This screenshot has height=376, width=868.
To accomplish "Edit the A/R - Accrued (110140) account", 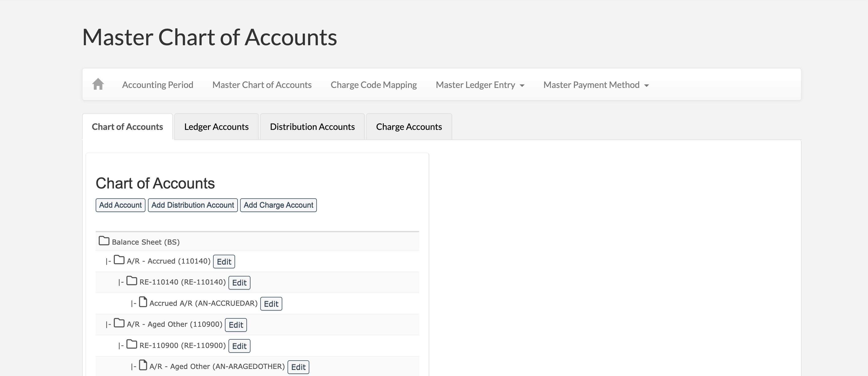I will point(224,262).
